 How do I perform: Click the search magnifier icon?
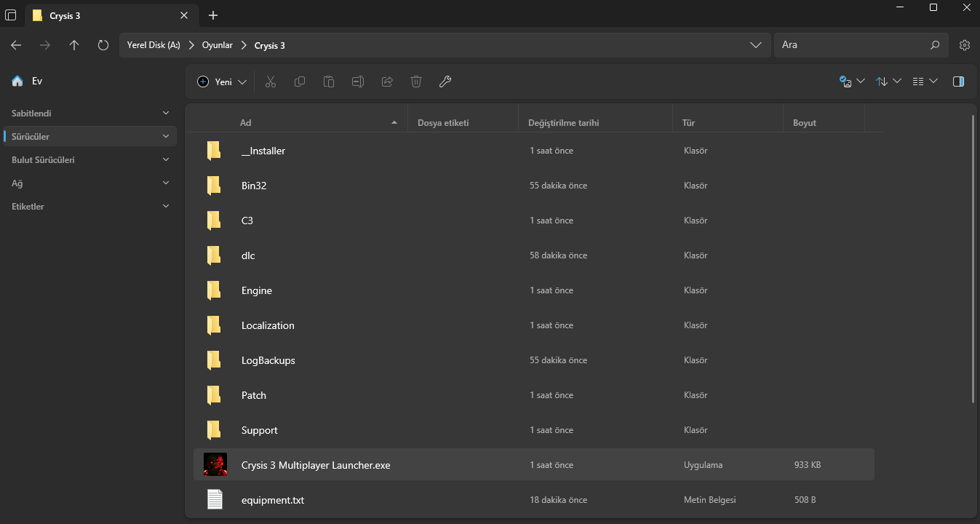pos(935,45)
